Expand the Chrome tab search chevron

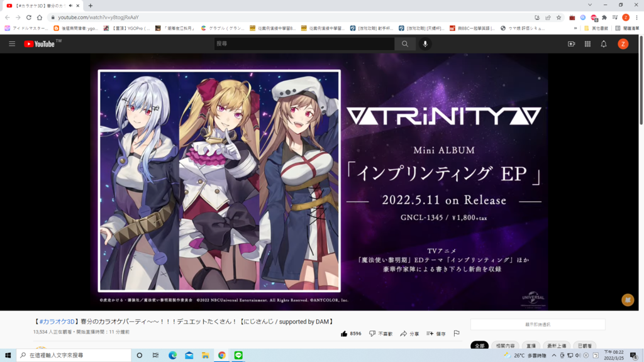click(590, 5)
